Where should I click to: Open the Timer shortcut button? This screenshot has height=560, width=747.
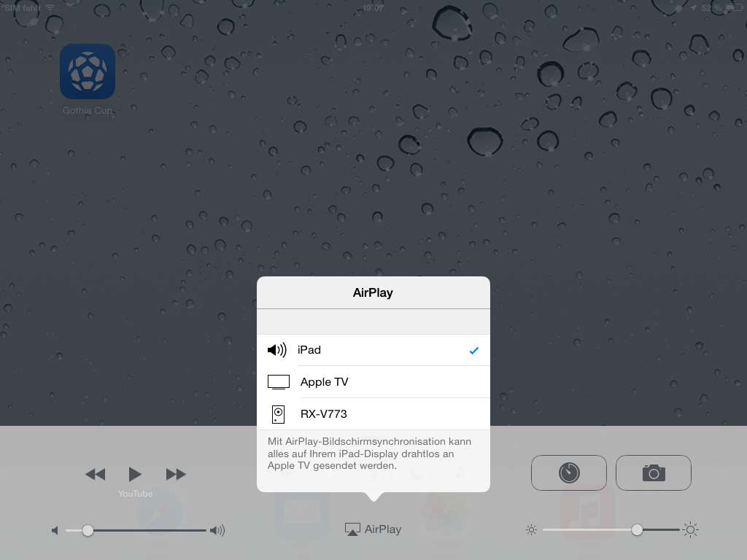coord(569,472)
